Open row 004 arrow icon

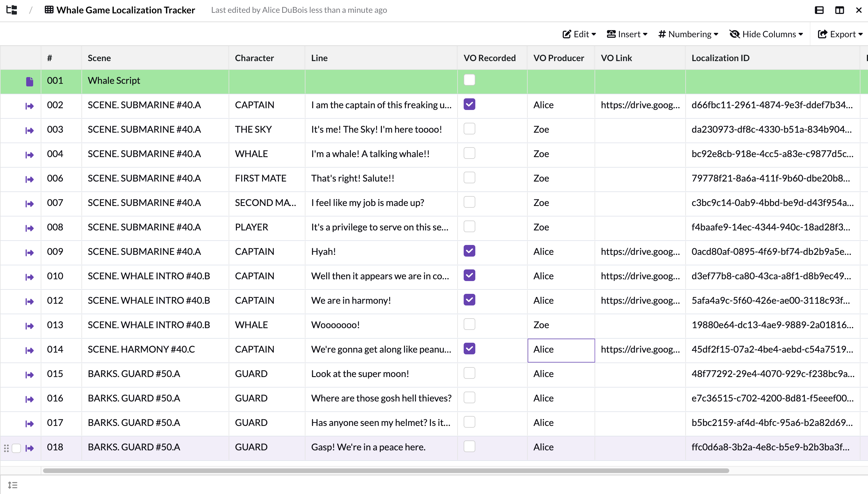(x=29, y=155)
